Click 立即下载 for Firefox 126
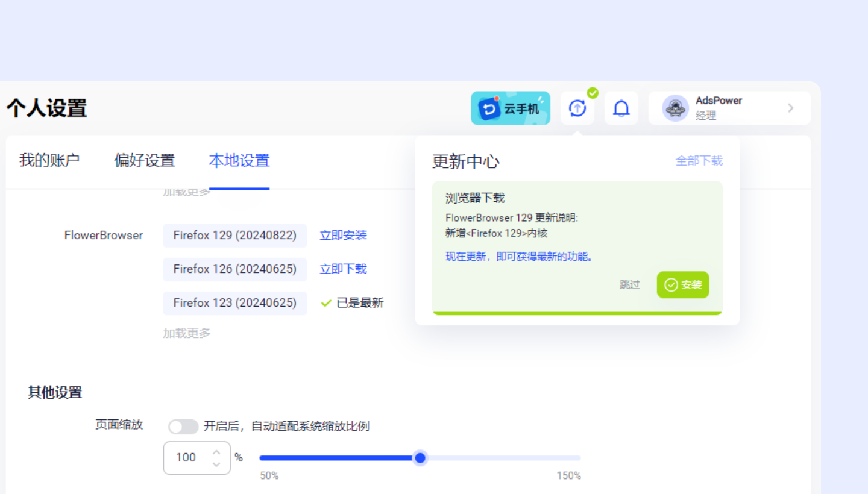The height and width of the screenshot is (494, 868). (x=344, y=269)
